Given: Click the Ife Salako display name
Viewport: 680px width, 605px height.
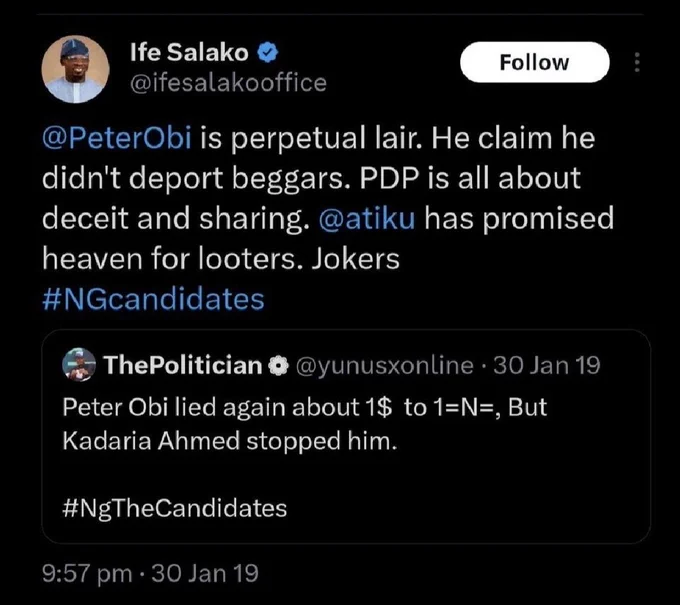Looking at the screenshot, I should (189, 52).
